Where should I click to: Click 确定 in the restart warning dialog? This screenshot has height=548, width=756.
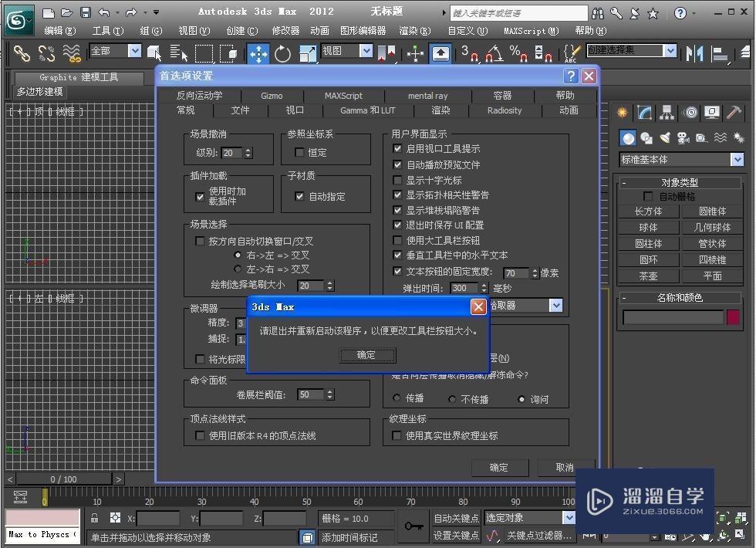pos(367,355)
